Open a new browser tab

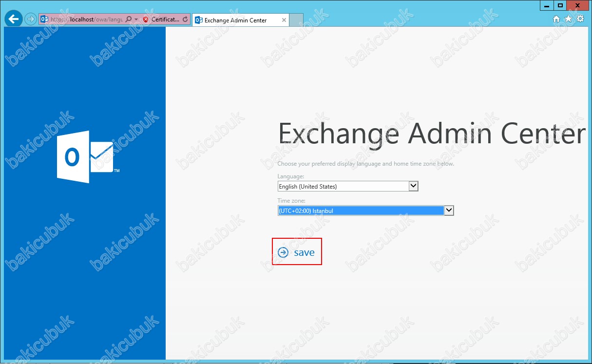coord(296,20)
